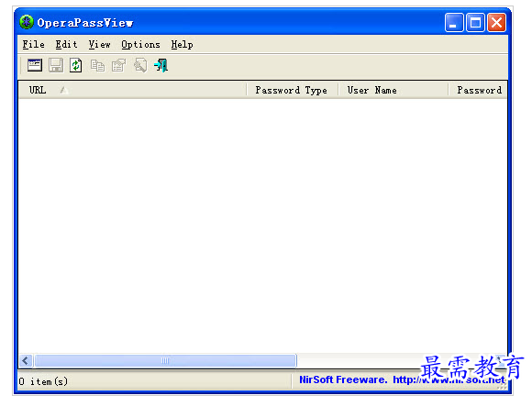Click the Select Opera Folders toolbar icon
This screenshot has width=532, height=396.
pos(35,65)
